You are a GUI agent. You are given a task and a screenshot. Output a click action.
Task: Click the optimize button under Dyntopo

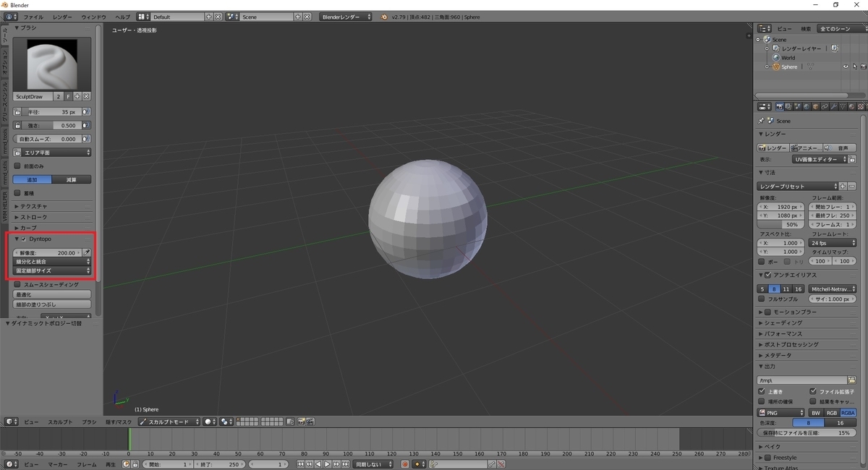(53, 294)
